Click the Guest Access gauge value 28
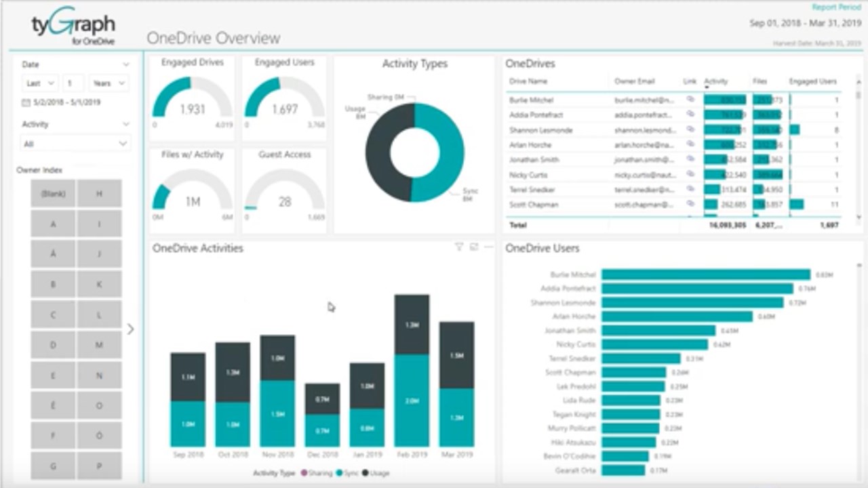 [285, 201]
